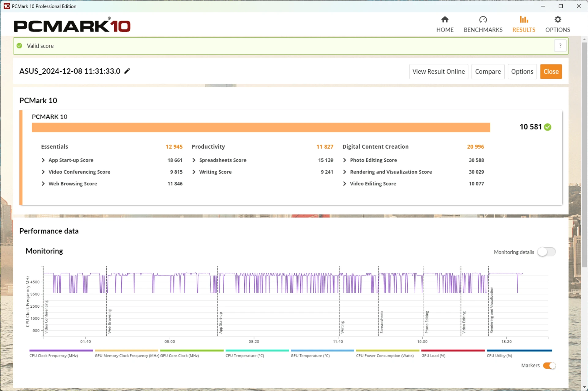588x391 pixels.
Task: Click the Video Conferencing marker on chart
Action: tap(46, 317)
